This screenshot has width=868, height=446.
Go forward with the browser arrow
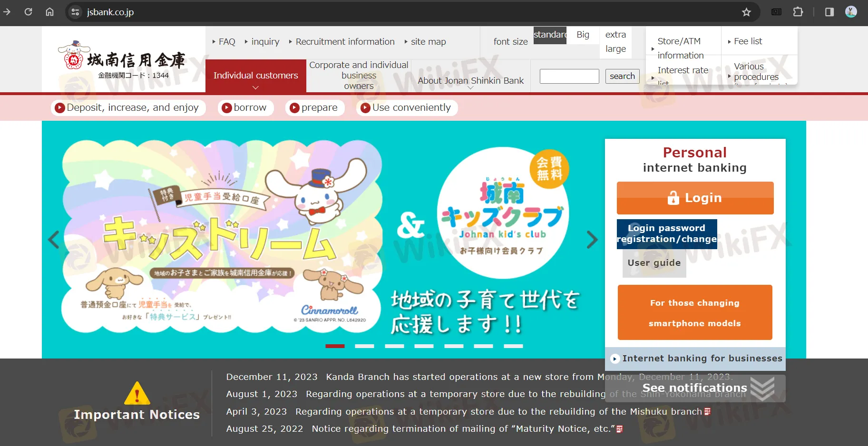(x=7, y=12)
